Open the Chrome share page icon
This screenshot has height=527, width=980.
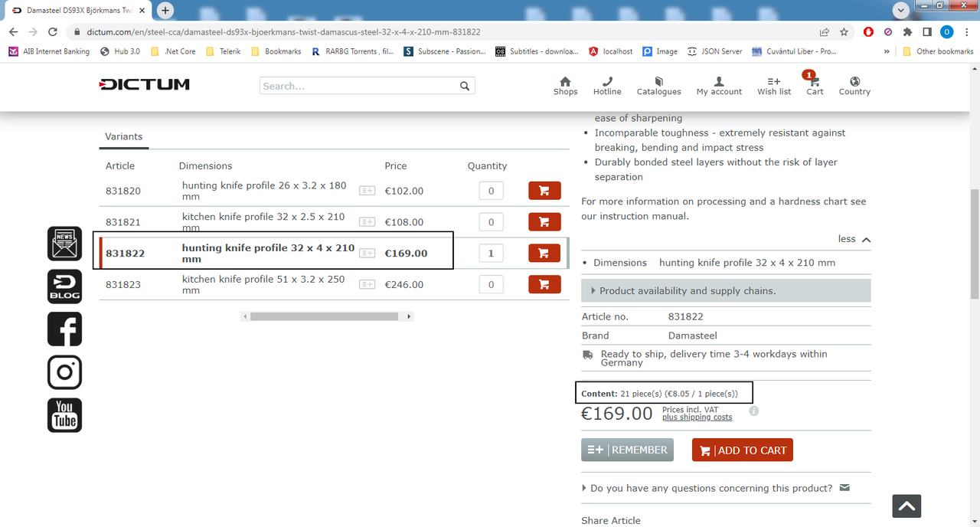click(x=824, y=32)
